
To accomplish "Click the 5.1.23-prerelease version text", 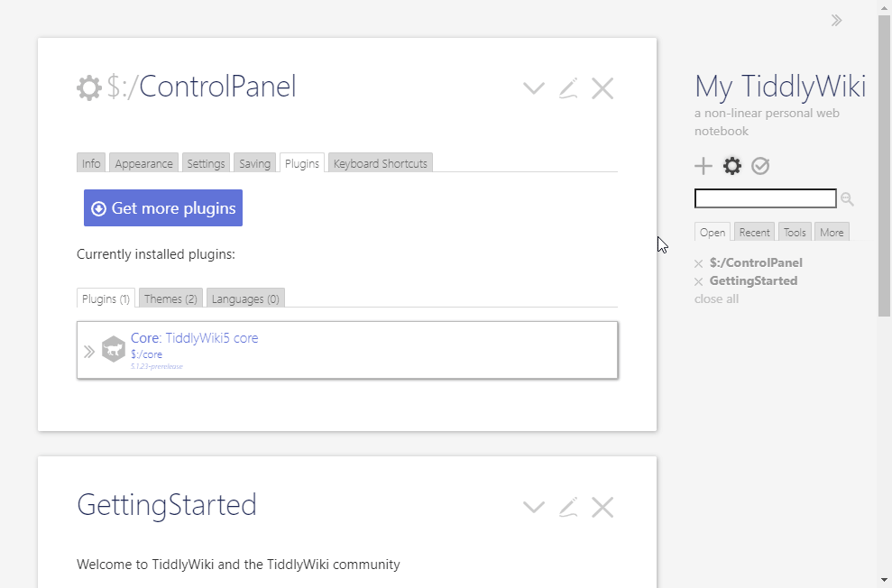I will click(157, 366).
